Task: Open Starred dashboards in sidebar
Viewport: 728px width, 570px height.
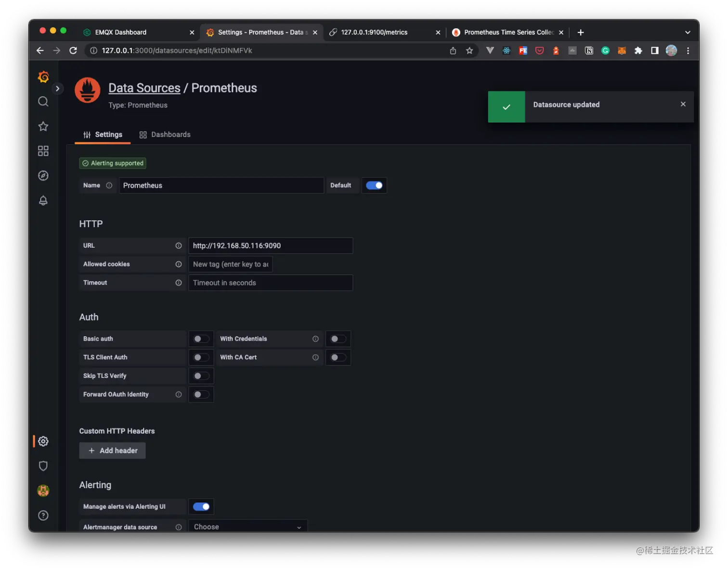Action: [x=43, y=126]
